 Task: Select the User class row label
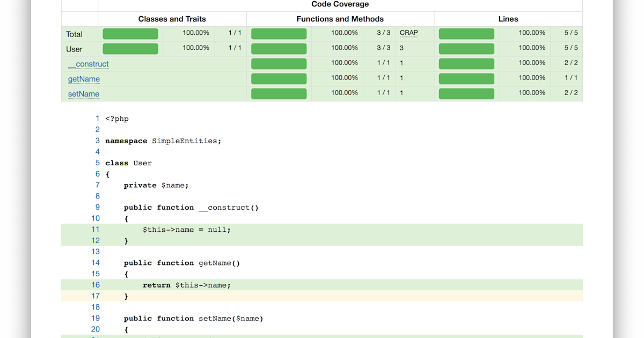point(74,48)
